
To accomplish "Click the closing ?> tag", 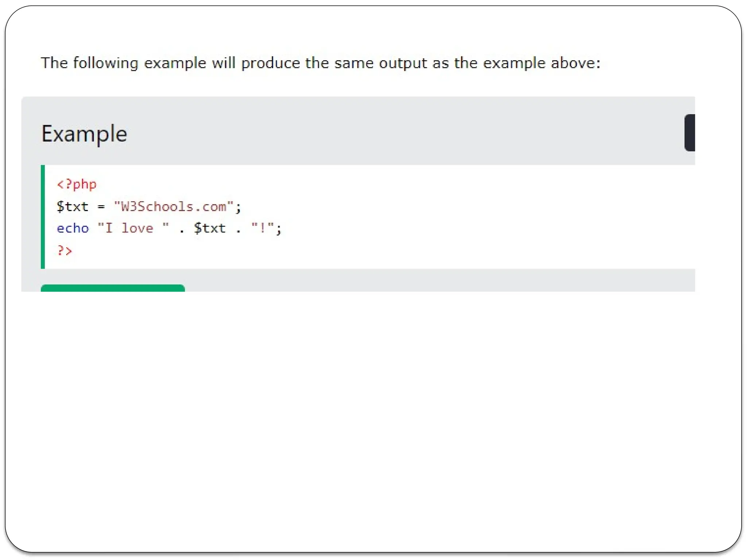I will tap(65, 250).
